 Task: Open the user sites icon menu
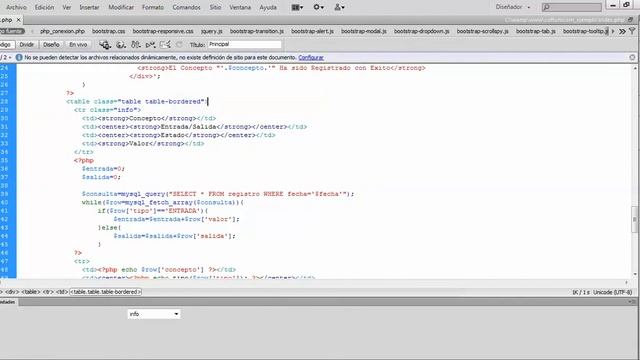pyautogui.click(x=339, y=7)
